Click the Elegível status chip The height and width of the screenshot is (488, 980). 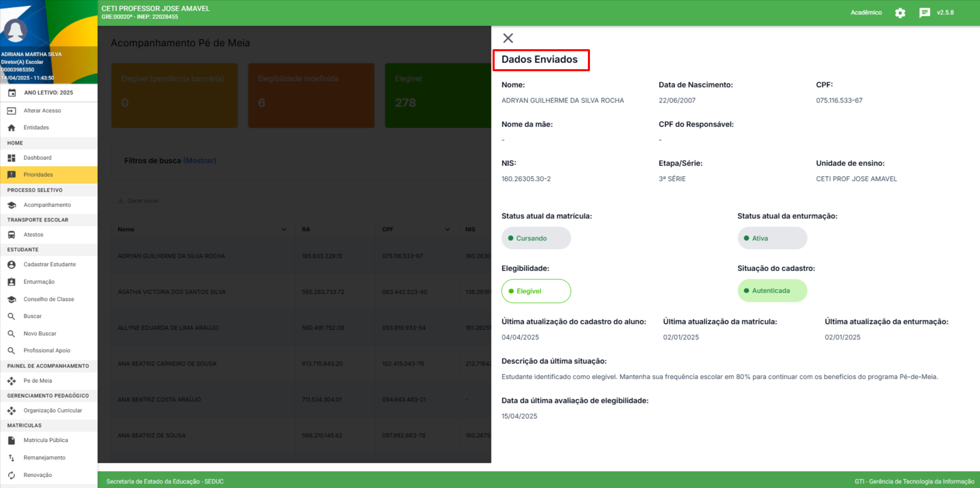pyautogui.click(x=536, y=291)
